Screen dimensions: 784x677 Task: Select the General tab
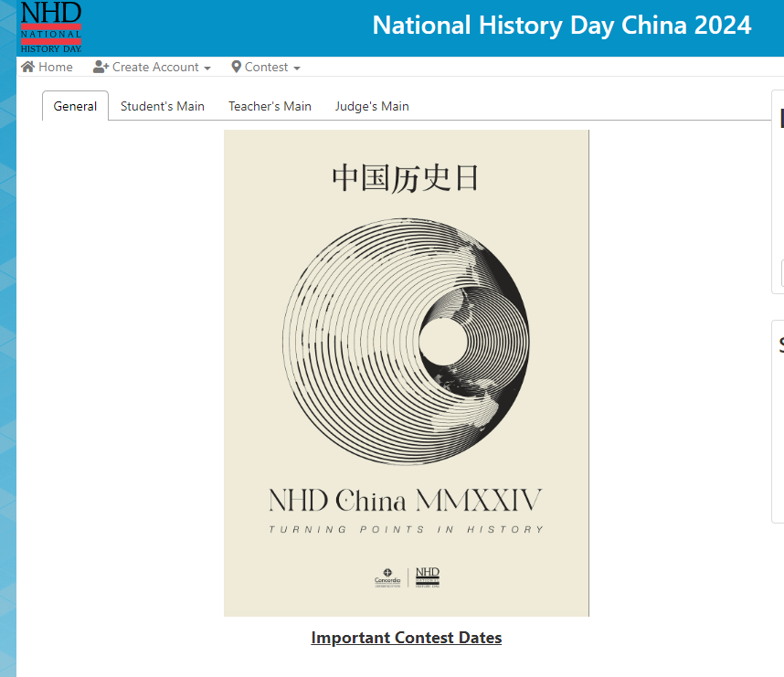75,106
